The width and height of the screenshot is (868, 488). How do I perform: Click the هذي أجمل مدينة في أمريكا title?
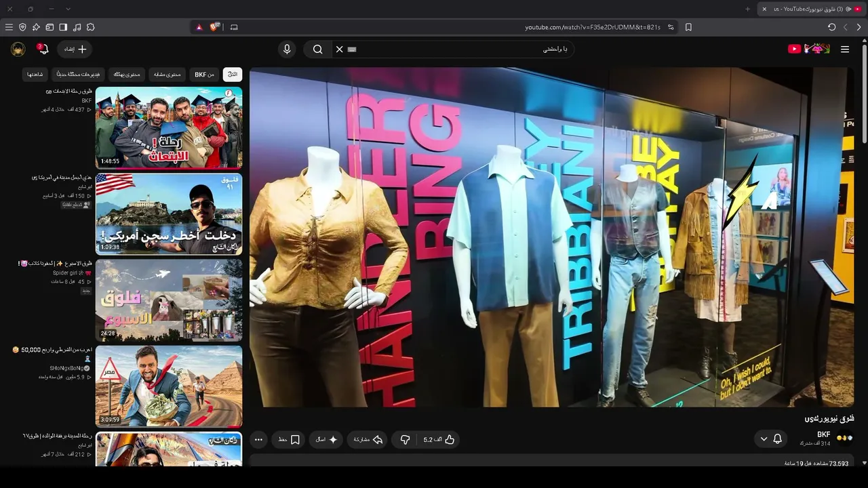click(62, 178)
